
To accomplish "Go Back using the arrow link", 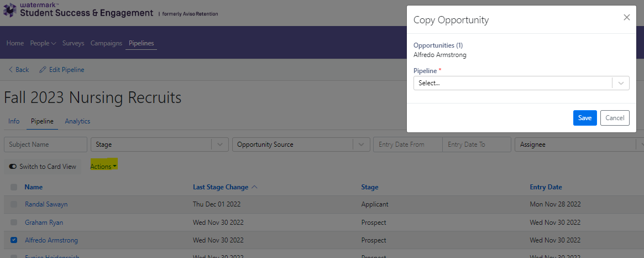I will pyautogui.click(x=18, y=70).
